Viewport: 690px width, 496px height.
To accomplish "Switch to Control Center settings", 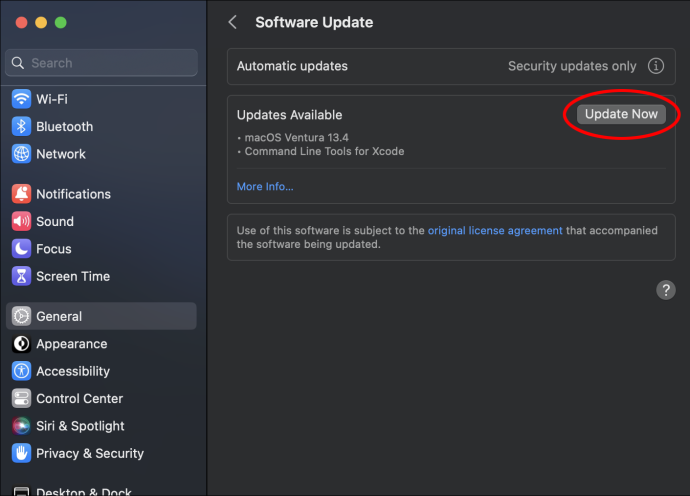I will 101,398.
